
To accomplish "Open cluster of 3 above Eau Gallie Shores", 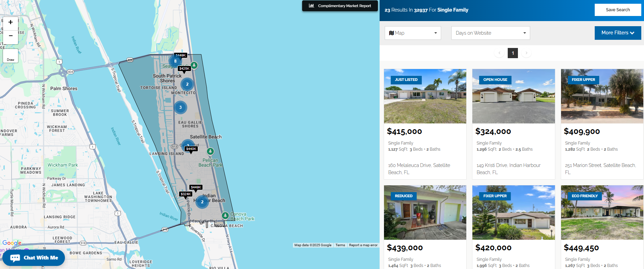I will click(180, 107).
